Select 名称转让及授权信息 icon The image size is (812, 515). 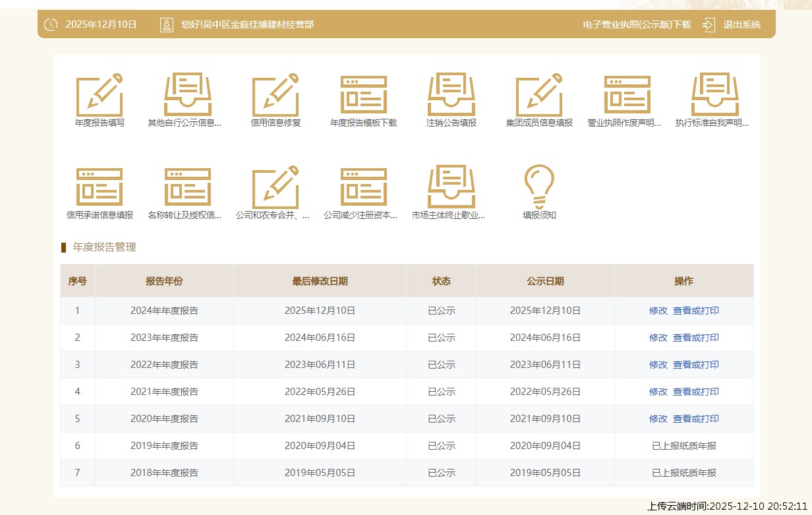187,187
